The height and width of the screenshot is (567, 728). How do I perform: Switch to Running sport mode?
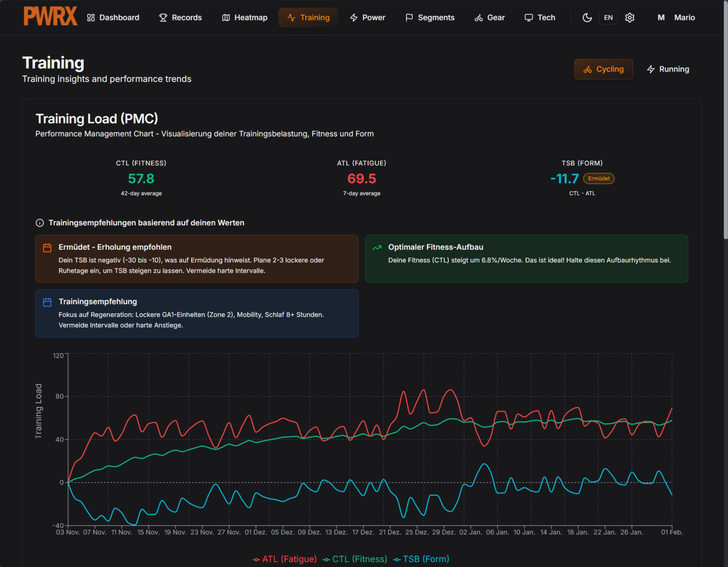click(x=668, y=69)
